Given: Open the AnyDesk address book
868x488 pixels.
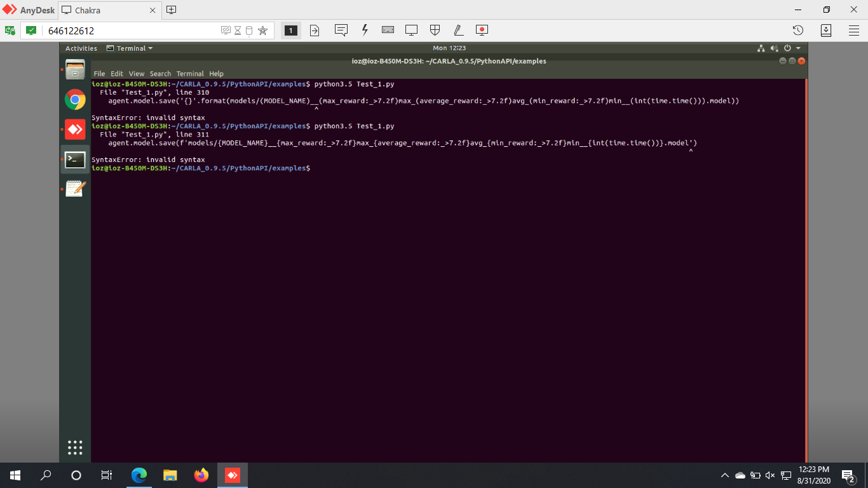Looking at the screenshot, I should tap(827, 30).
